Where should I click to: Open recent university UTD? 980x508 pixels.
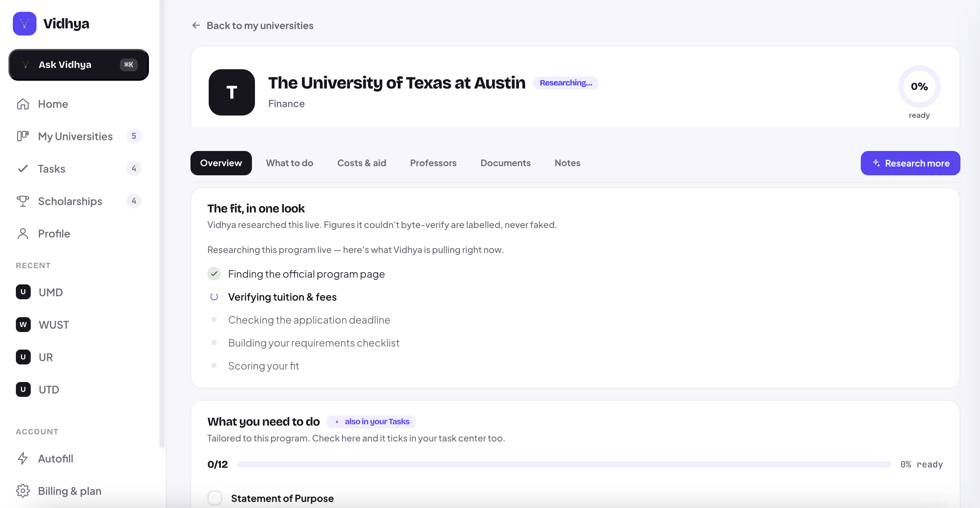click(x=79, y=389)
